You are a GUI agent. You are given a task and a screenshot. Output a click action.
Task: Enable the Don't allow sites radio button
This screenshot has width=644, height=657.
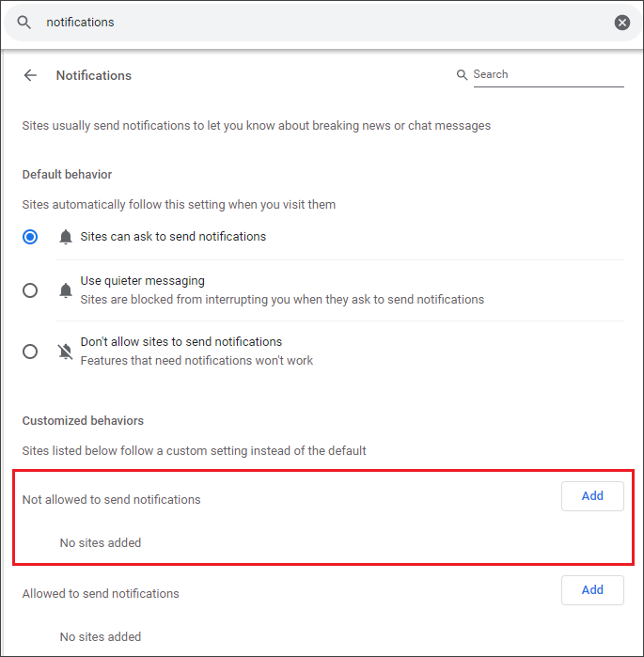tap(30, 352)
